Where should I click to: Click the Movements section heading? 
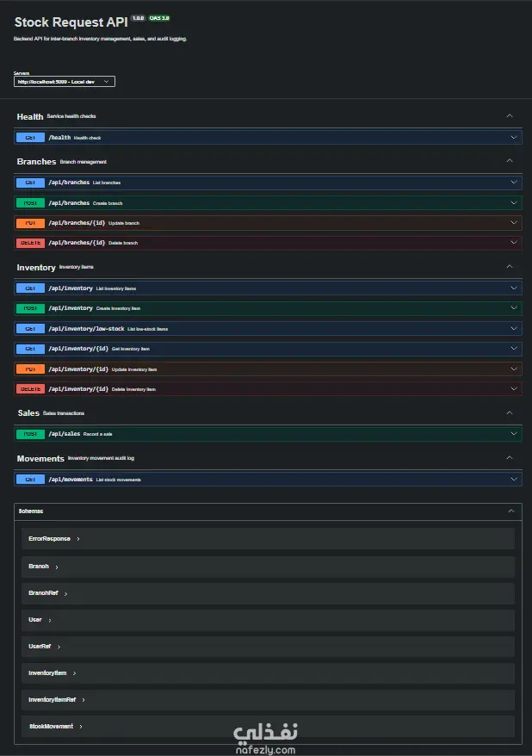[x=40, y=459]
